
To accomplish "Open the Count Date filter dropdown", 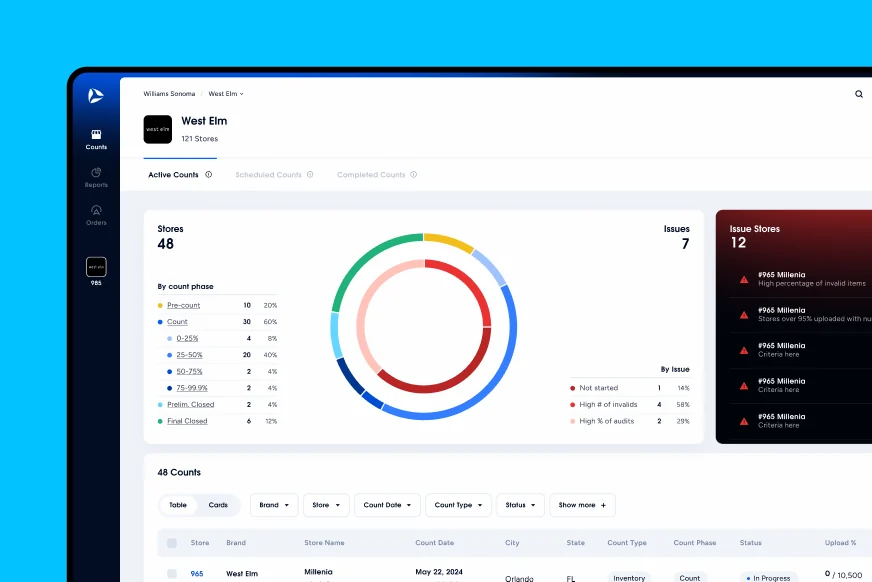I will (387, 505).
